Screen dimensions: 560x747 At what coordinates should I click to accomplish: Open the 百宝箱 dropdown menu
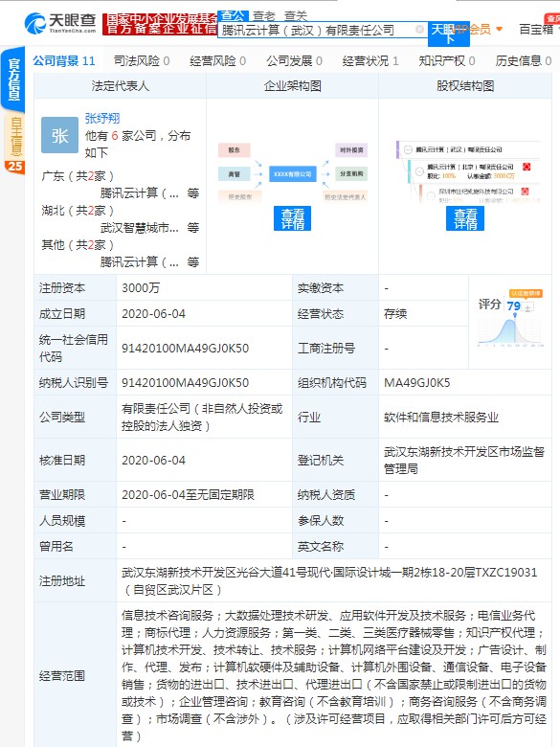tap(539, 30)
